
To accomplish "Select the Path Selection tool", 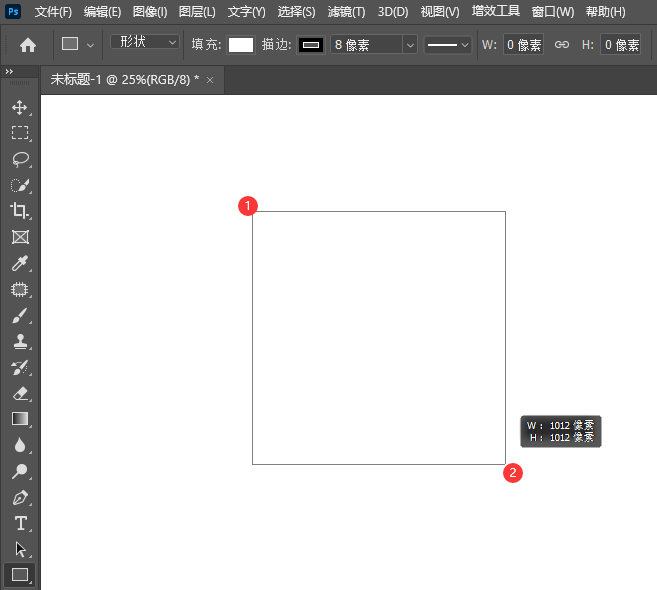I will point(20,549).
